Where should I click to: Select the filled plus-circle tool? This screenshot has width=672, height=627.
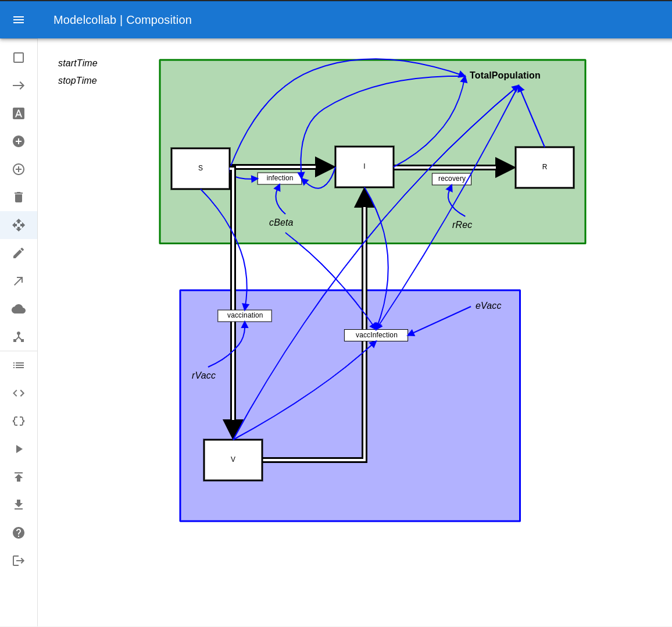19,141
